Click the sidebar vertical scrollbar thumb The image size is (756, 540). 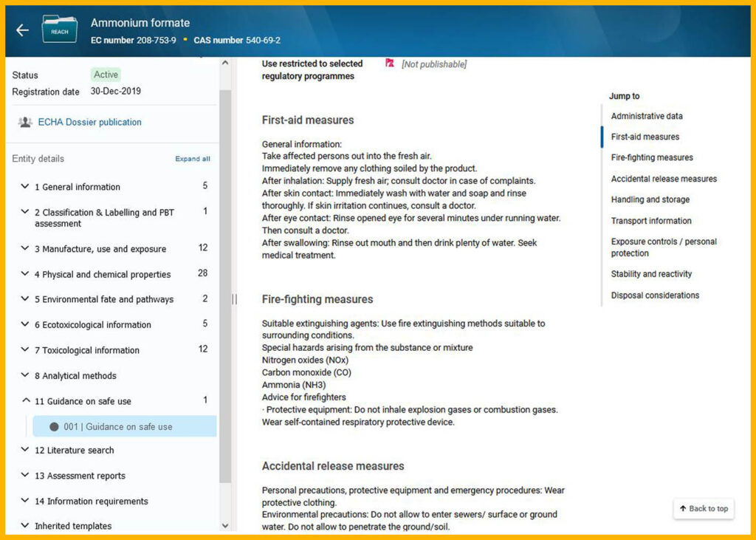pyautogui.click(x=224, y=286)
